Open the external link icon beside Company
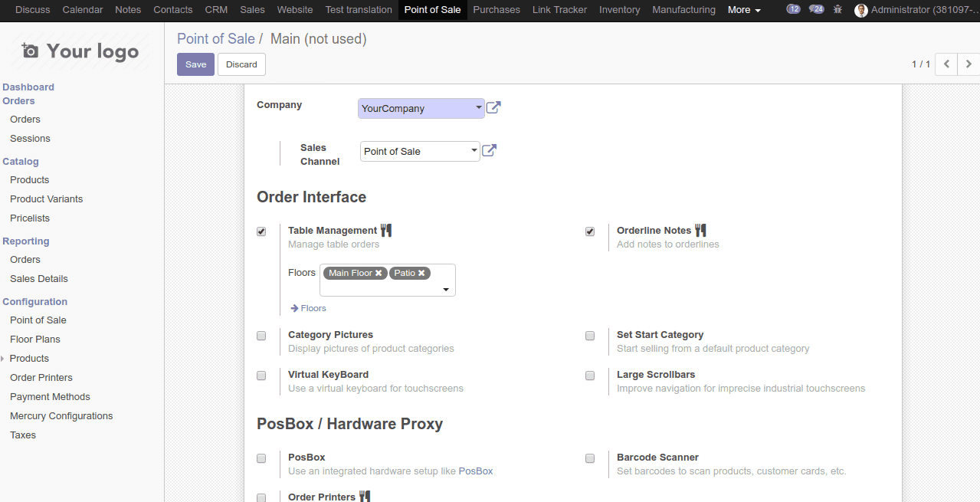The width and height of the screenshot is (980, 502). pyautogui.click(x=493, y=107)
